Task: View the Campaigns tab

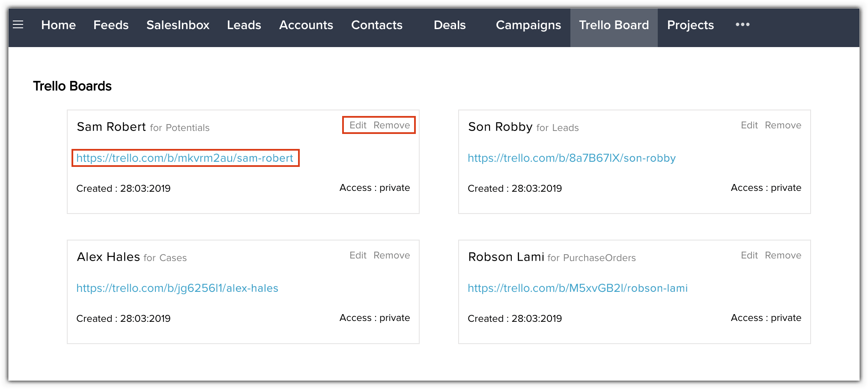Action: pyautogui.click(x=528, y=25)
